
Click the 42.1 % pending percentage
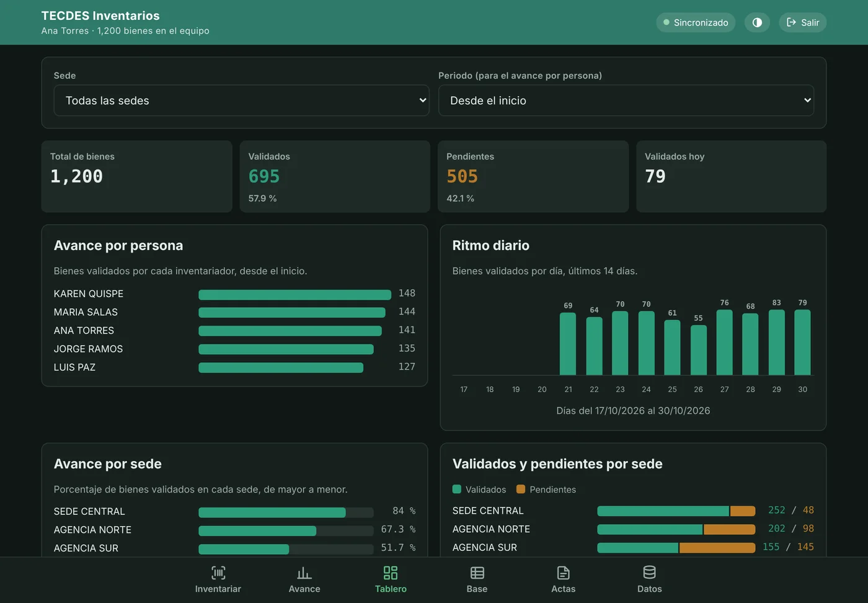tap(461, 199)
